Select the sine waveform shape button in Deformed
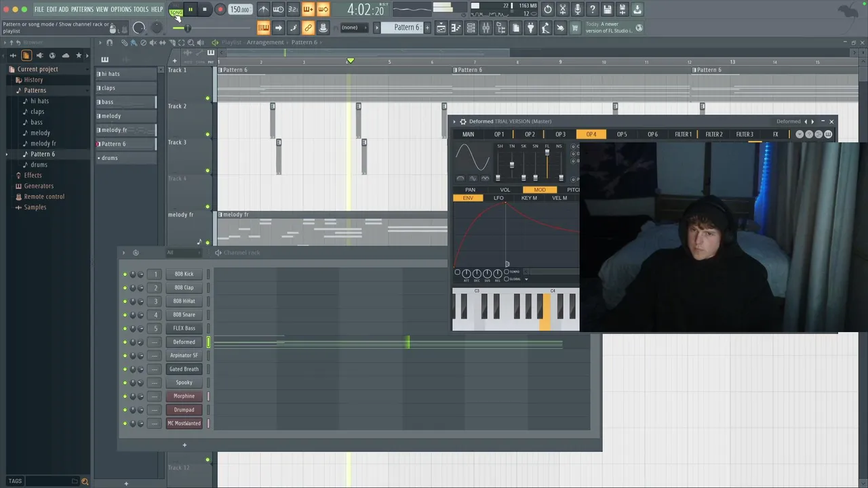 pos(473,178)
